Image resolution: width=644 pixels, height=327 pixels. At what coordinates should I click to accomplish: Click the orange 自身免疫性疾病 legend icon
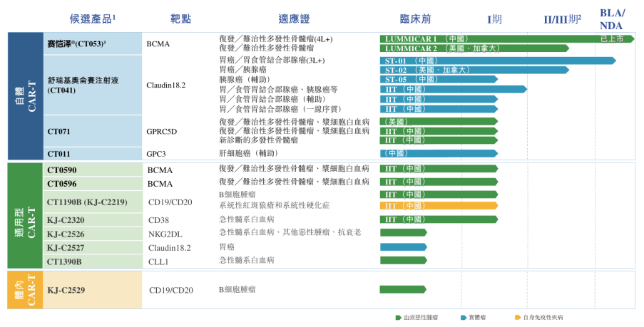pos(517,317)
